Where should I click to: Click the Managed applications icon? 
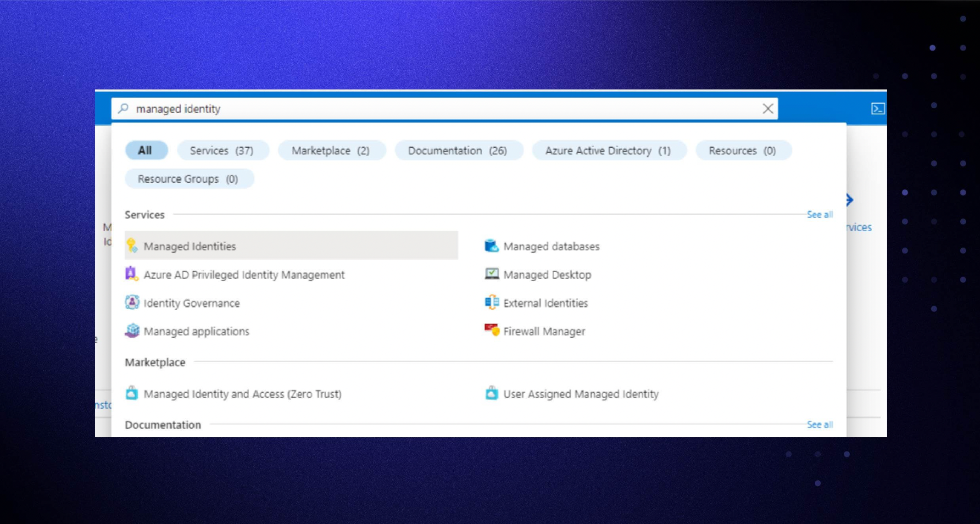(132, 330)
